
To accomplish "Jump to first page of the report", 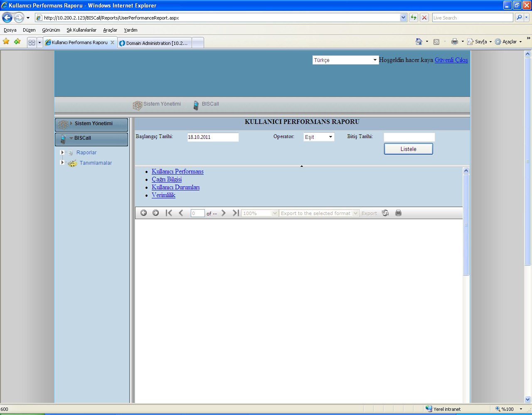I will pyautogui.click(x=169, y=213).
